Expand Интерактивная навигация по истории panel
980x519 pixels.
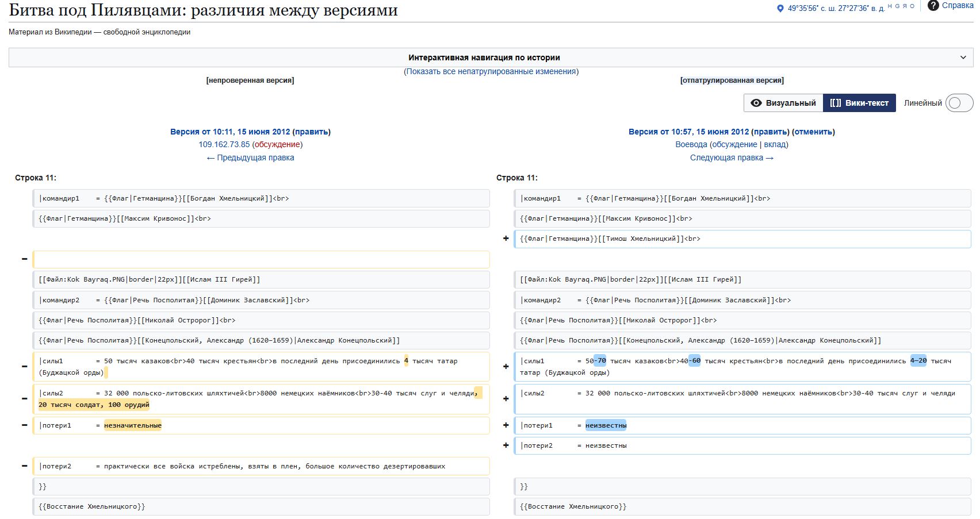click(491, 57)
